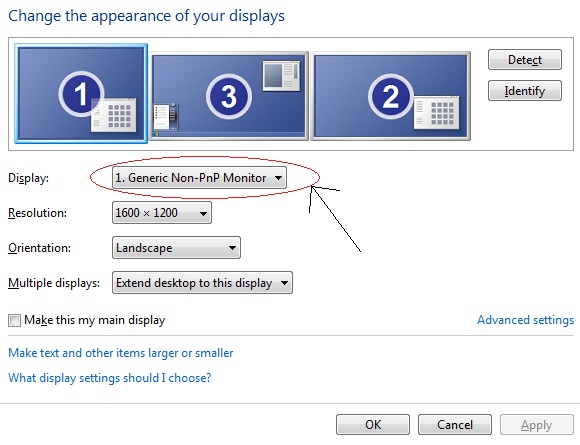Confirm changes with the OK button

(x=373, y=425)
